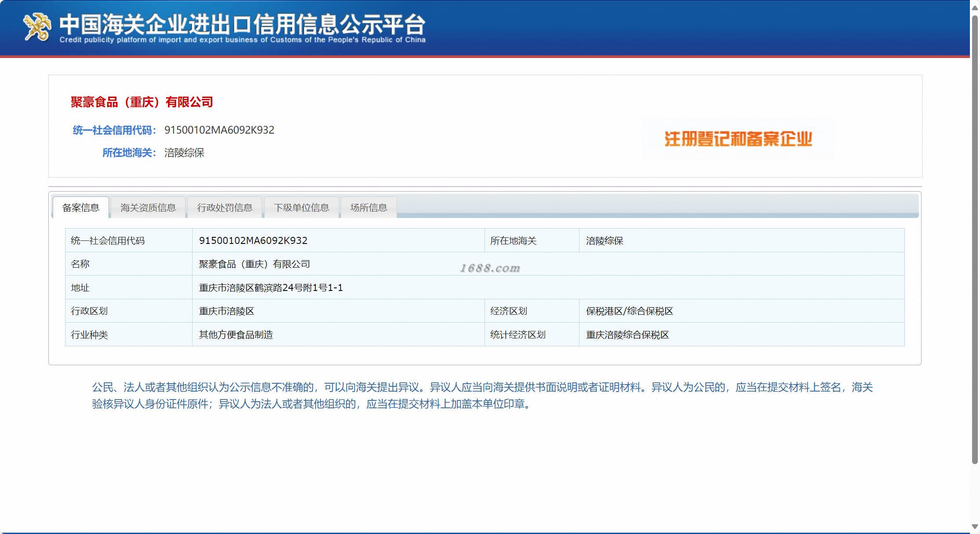Select the 备案信息 tab

(x=81, y=207)
